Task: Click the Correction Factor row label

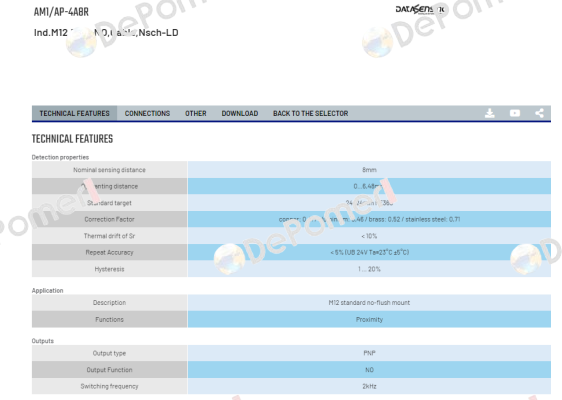Action: tap(109, 219)
